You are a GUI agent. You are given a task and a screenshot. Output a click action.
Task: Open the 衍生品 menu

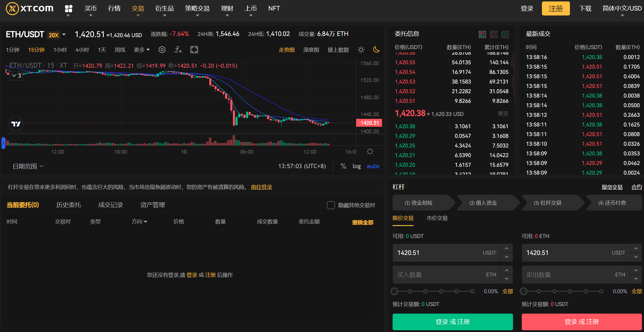pyautogui.click(x=164, y=8)
